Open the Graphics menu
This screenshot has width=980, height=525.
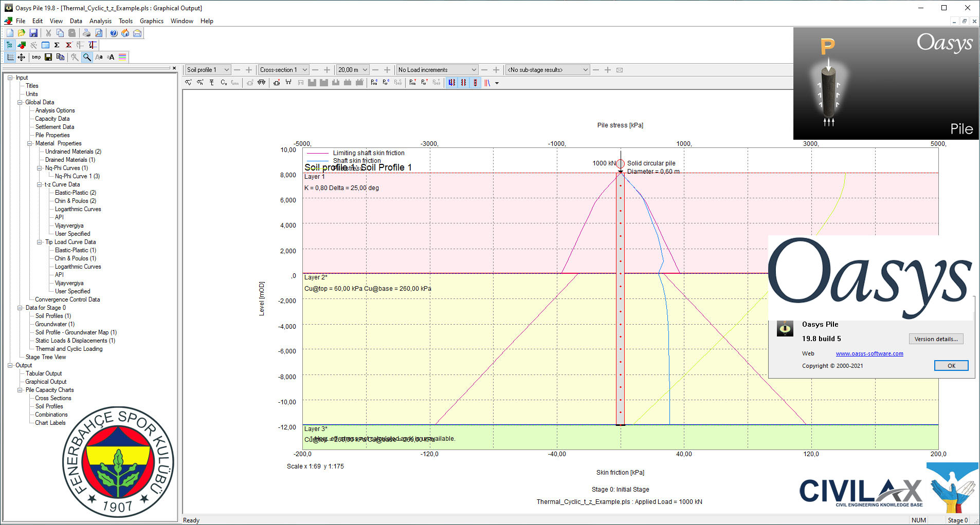[151, 21]
